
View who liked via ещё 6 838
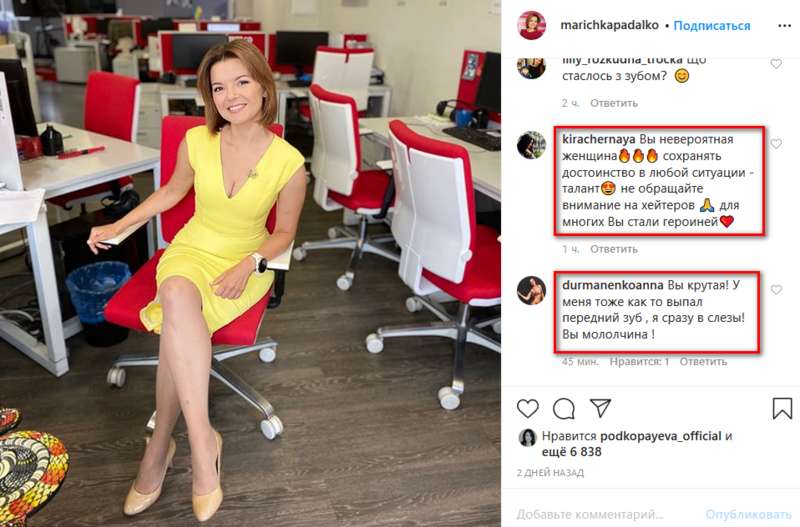[x=571, y=451]
